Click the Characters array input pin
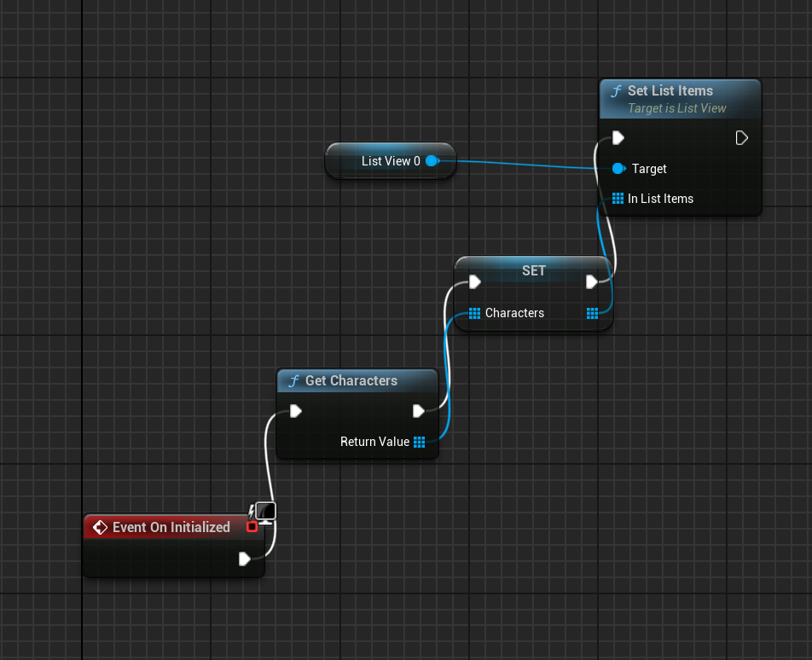The width and height of the screenshot is (812, 660). click(474, 313)
